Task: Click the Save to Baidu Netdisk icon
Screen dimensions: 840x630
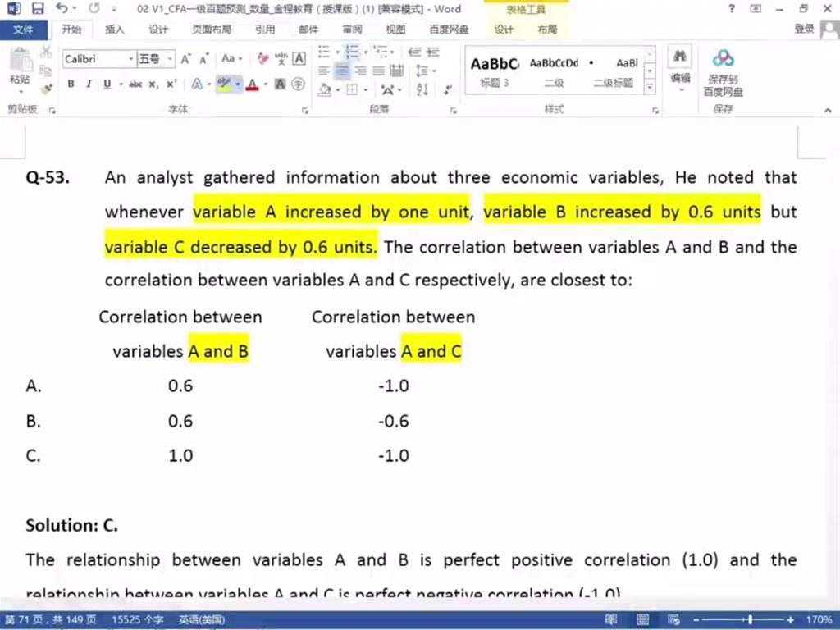Action: tap(723, 72)
